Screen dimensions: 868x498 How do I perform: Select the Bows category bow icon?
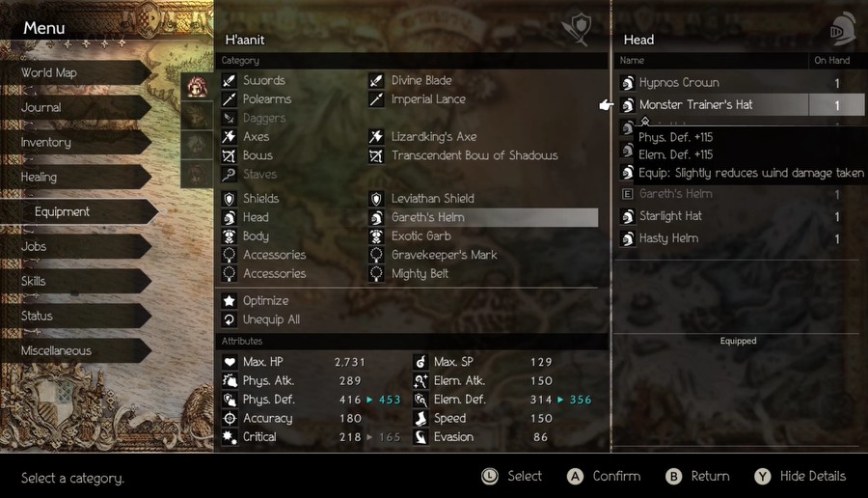[x=230, y=155]
